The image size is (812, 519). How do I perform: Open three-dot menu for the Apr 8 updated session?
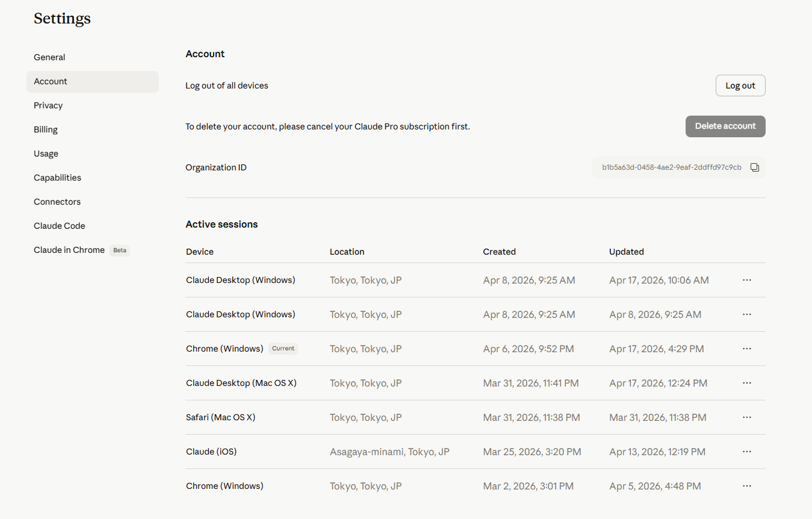(747, 314)
